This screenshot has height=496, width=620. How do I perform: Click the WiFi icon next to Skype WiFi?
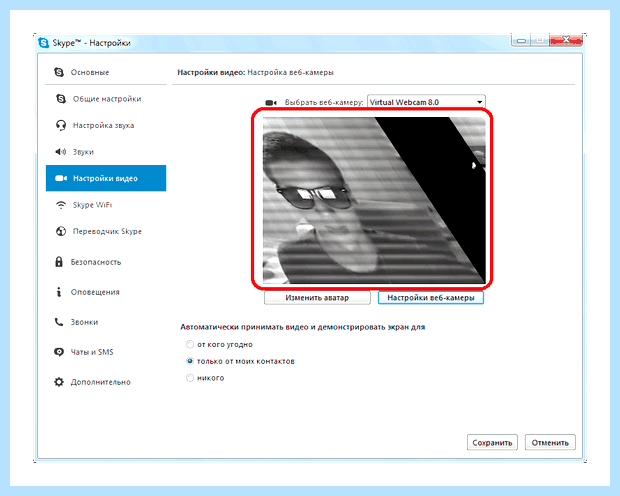pos(61,205)
